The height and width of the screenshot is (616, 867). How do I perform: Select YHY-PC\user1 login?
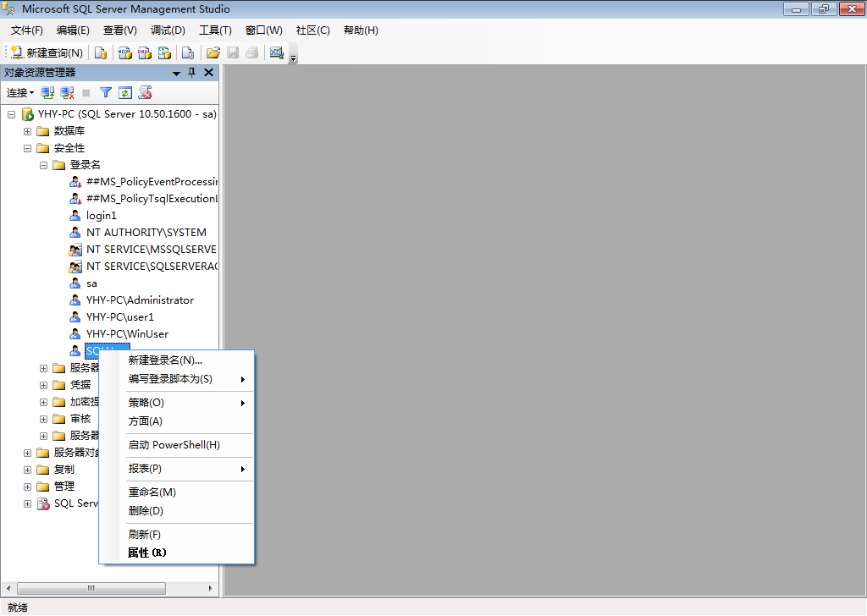[x=120, y=317]
